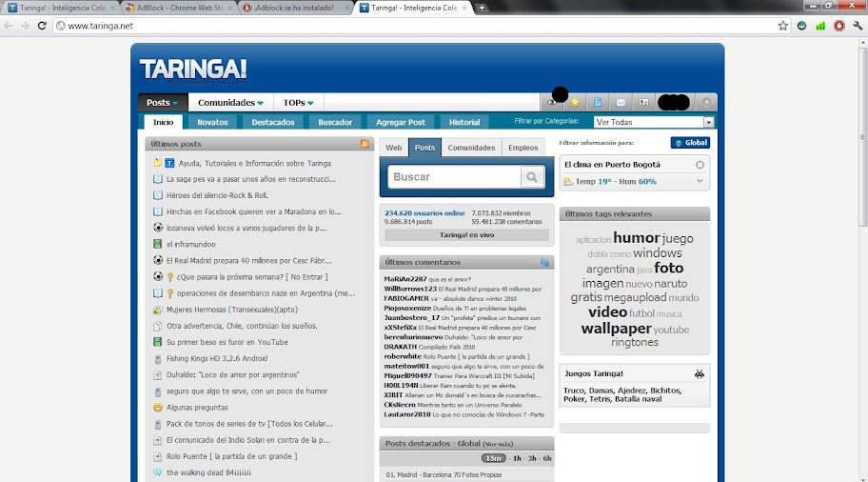This screenshot has width=868, height=482.
Task: Select the 6h time filter
Action: tap(547, 458)
